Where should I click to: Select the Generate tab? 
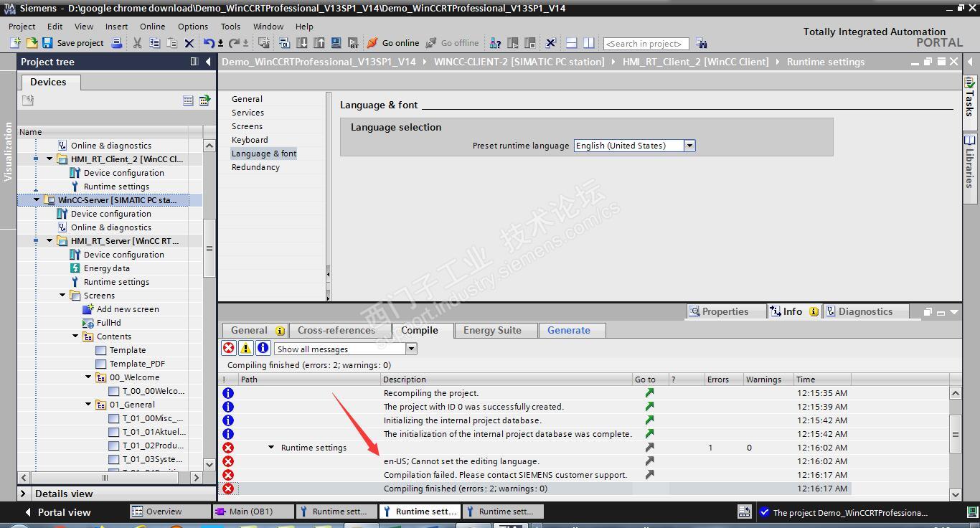[569, 331]
